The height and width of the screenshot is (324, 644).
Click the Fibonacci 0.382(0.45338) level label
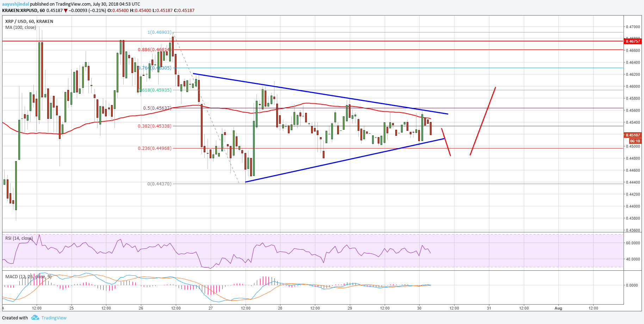coord(155,126)
